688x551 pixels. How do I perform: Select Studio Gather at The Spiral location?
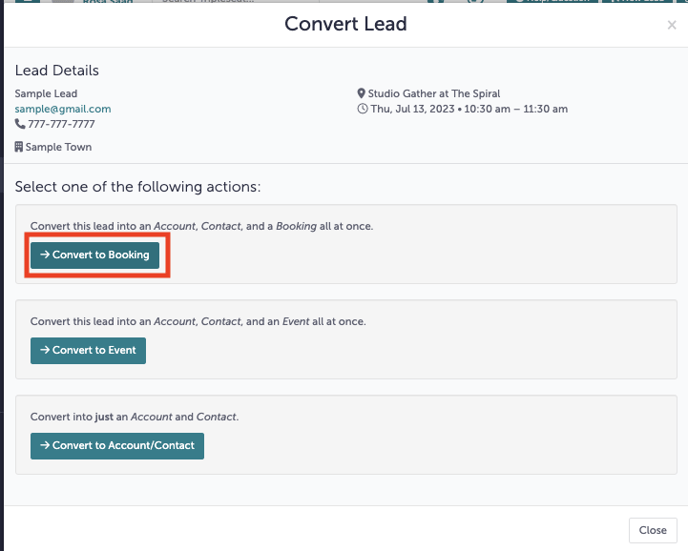[433, 94]
